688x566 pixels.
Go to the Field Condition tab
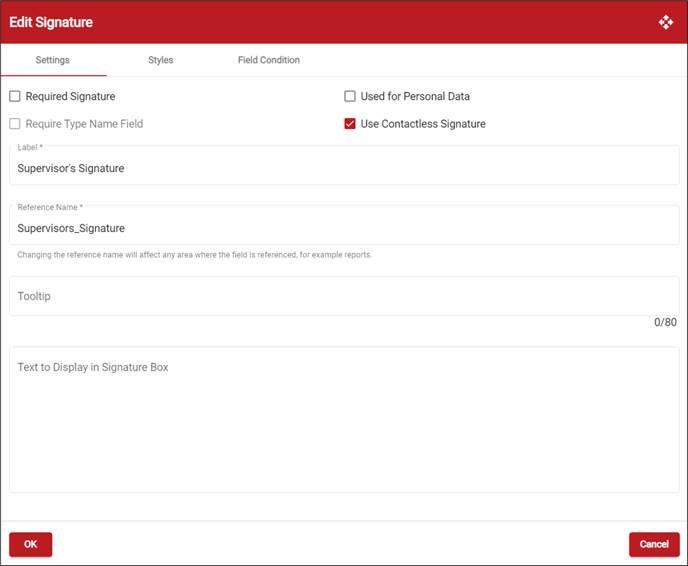click(269, 60)
